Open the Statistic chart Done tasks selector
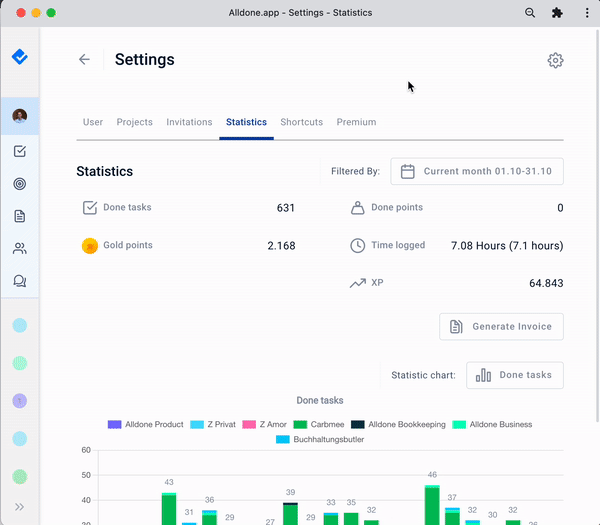Image resolution: width=600 pixels, height=525 pixels. tap(515, 375)
